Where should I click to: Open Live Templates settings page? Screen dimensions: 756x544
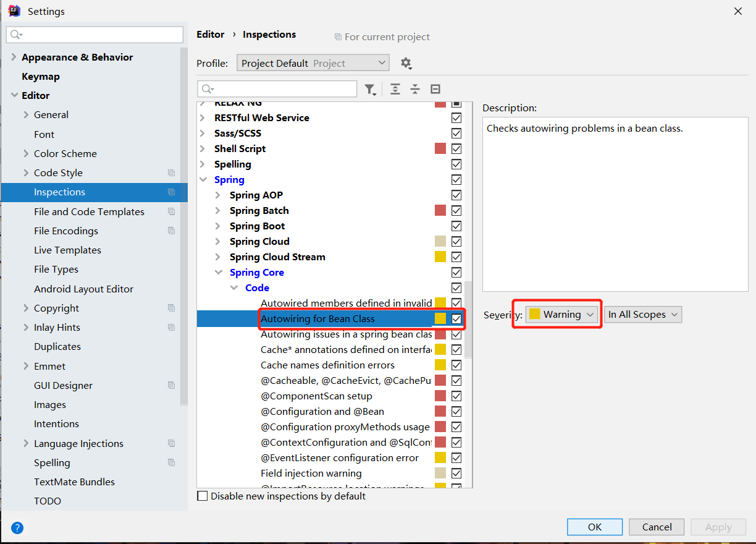click(67, 250)
